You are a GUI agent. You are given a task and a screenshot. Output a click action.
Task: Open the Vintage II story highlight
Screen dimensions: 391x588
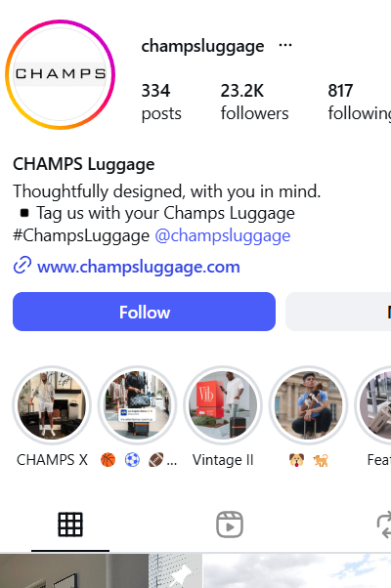point(223,405)
